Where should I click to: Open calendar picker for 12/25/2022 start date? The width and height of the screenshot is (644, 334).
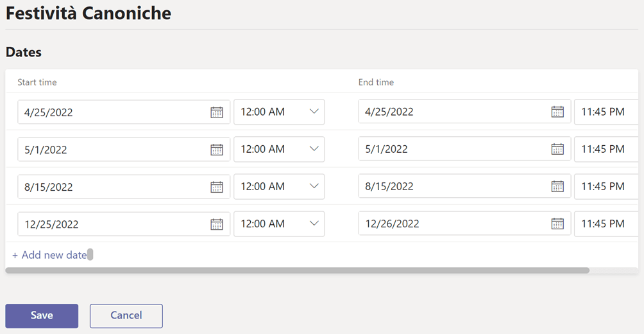[216, 224]
